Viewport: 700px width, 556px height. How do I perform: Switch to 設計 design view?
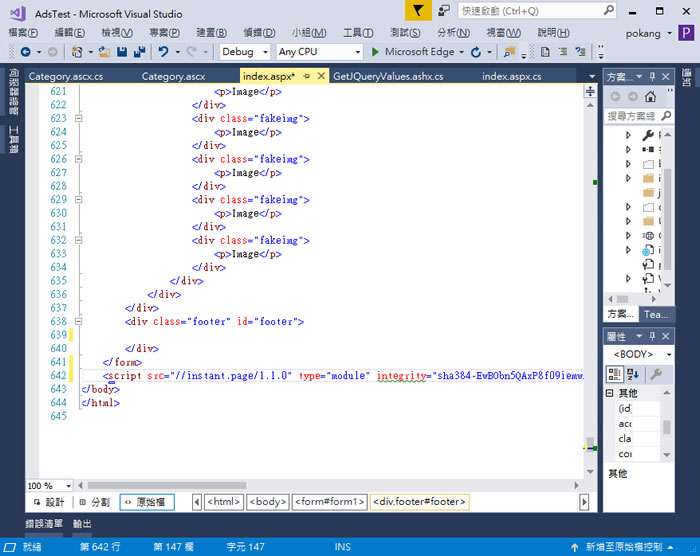[x=49, y=502]
